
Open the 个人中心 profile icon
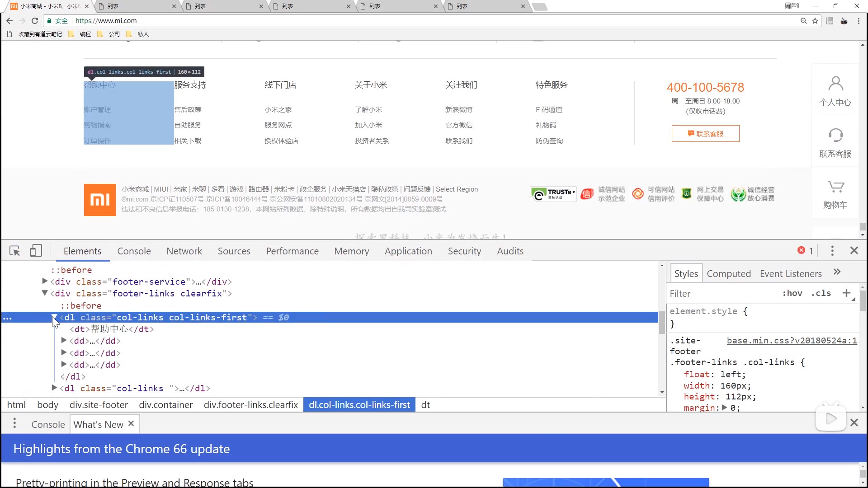pos(835,84)
